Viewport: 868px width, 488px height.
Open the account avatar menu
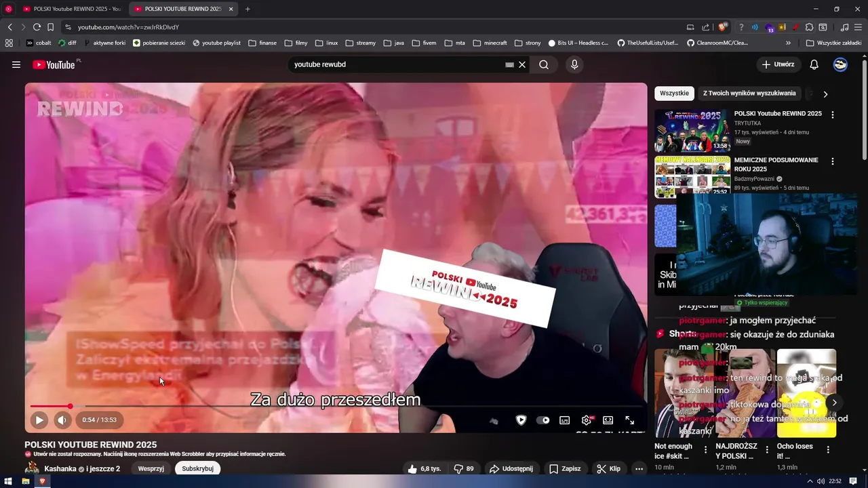click(840, 64)
